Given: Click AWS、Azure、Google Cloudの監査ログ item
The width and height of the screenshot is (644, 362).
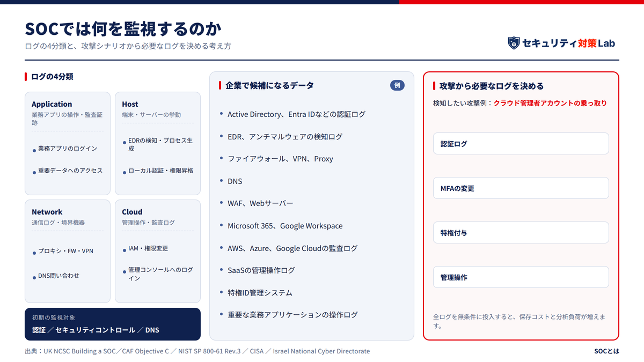Looking at the screenshot, I should pyautogui.click(x=292, y=248).
